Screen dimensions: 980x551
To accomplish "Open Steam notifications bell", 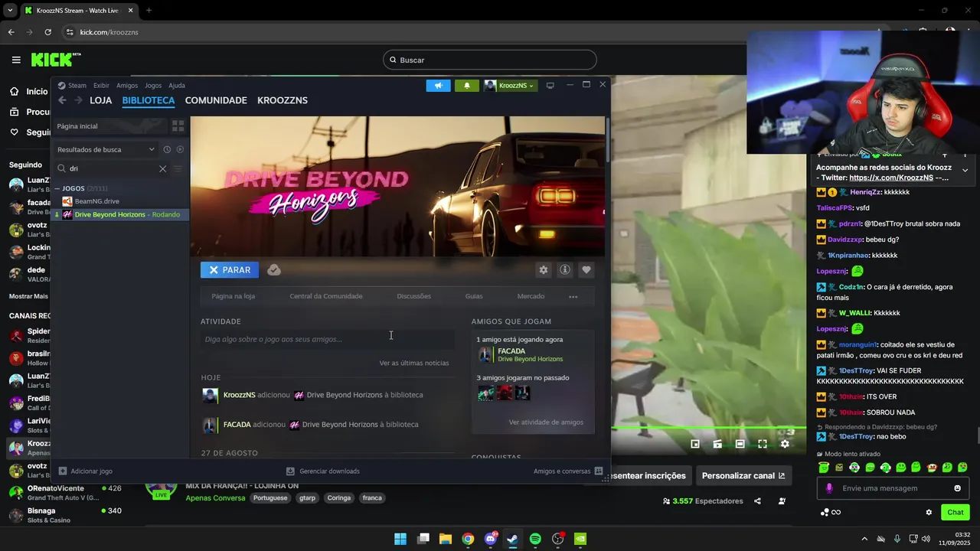I will tap(467, 86).
